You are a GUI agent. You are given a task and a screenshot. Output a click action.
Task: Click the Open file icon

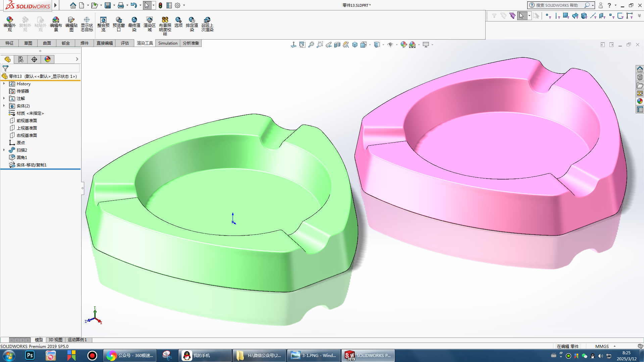[x=94, y=5]
